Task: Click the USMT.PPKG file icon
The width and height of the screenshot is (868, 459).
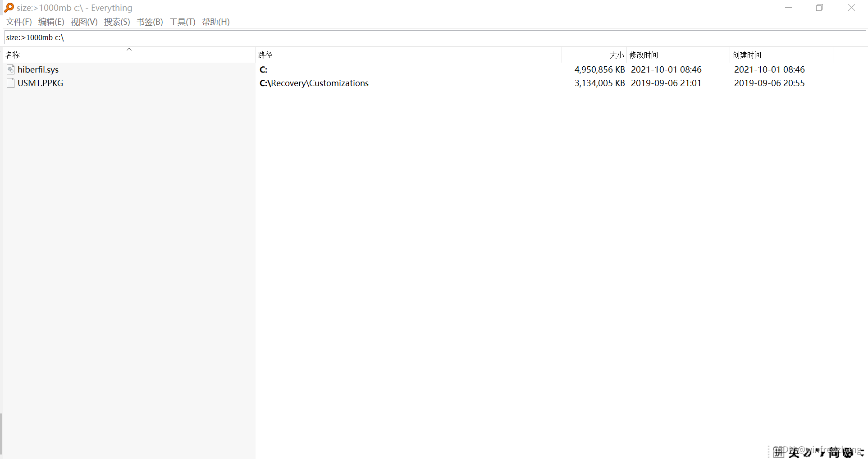Action: pos(11,83)
